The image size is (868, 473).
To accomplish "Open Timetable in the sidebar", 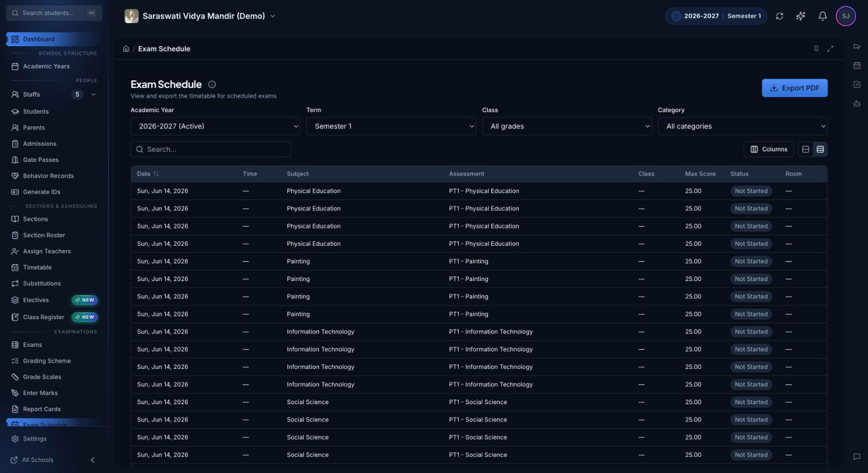I will [54, 267].
